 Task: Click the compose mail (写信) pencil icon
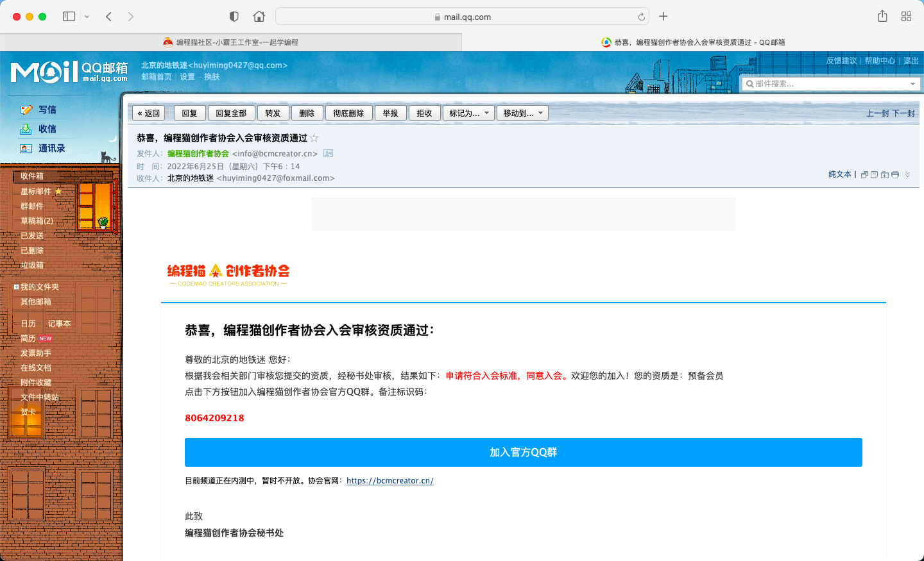pos(26,110)
